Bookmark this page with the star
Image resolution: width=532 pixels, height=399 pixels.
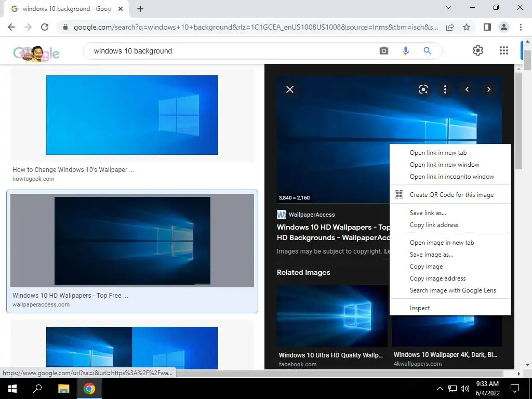tap(467, 27)
